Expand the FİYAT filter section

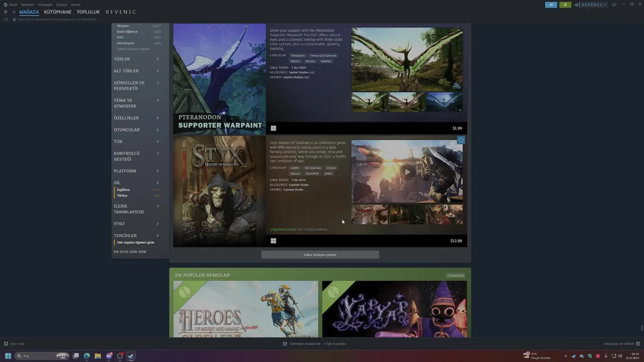136,224
